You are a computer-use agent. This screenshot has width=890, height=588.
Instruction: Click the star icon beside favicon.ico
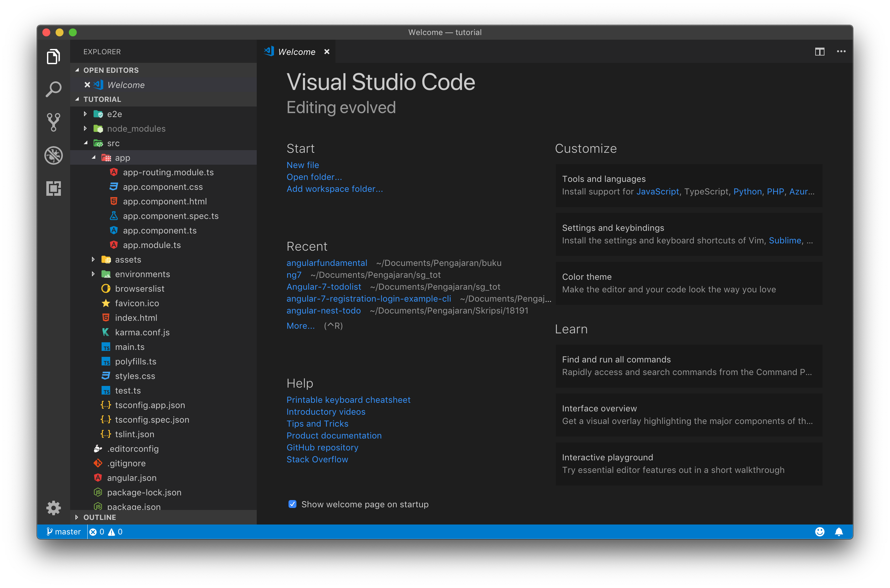coord(106,303)
